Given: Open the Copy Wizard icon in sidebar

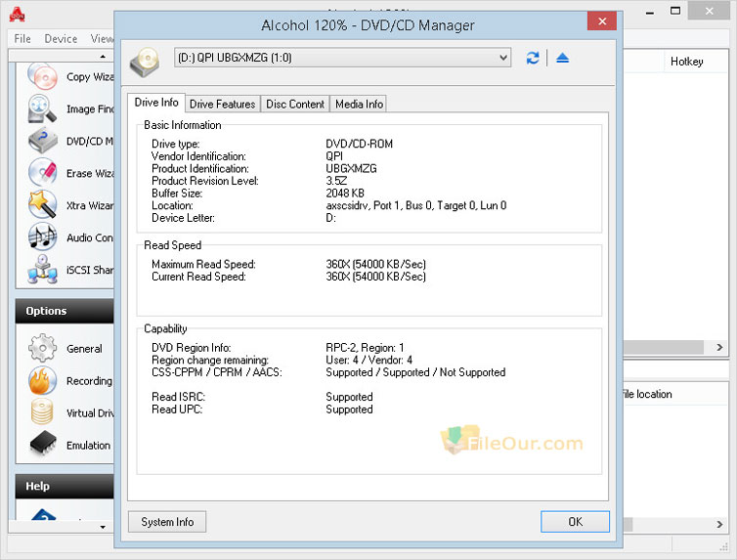Looking at the screenshot, I should point(42,76).
